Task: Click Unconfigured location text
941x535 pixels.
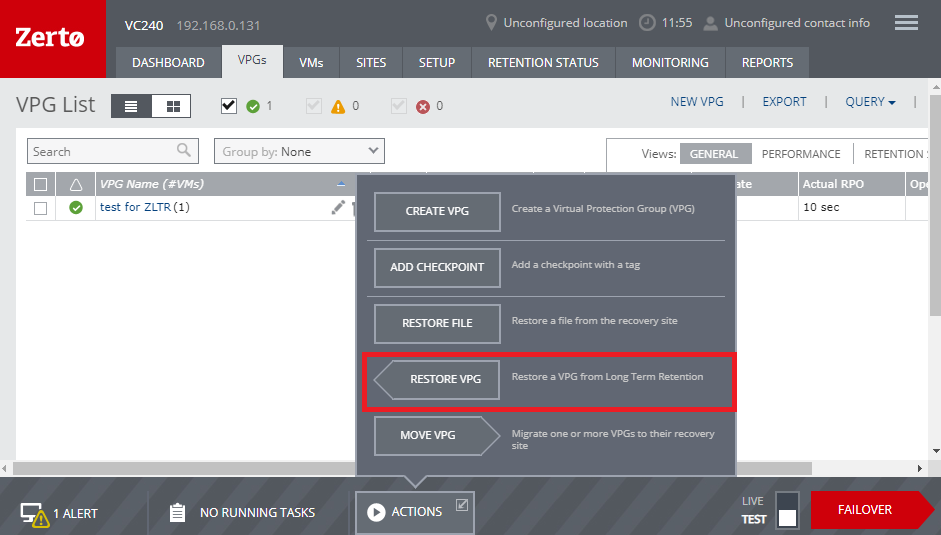Action: [565, 23]
